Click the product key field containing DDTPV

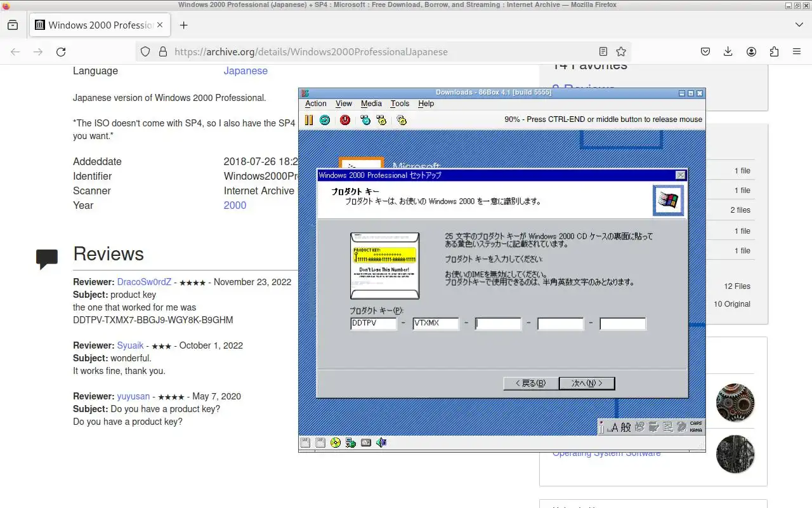coord(374,324)
